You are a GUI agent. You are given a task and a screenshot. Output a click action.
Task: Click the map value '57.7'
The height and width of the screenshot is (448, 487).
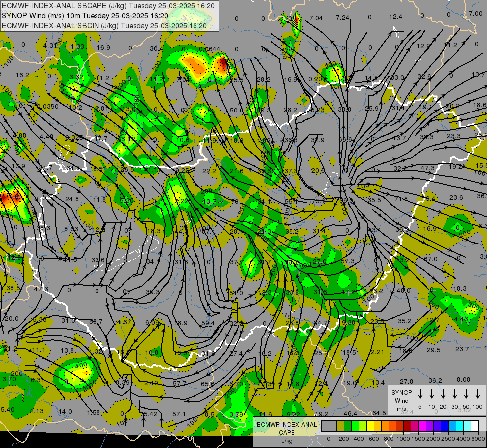coord(180,384)
